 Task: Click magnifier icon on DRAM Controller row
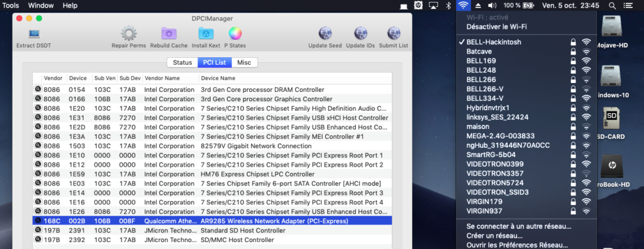(38, 89)
